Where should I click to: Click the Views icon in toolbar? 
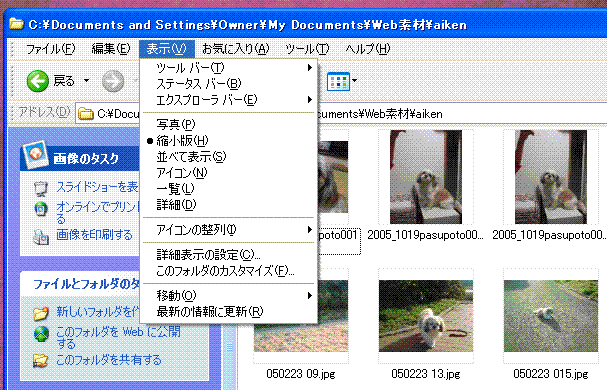click(338, 81)
